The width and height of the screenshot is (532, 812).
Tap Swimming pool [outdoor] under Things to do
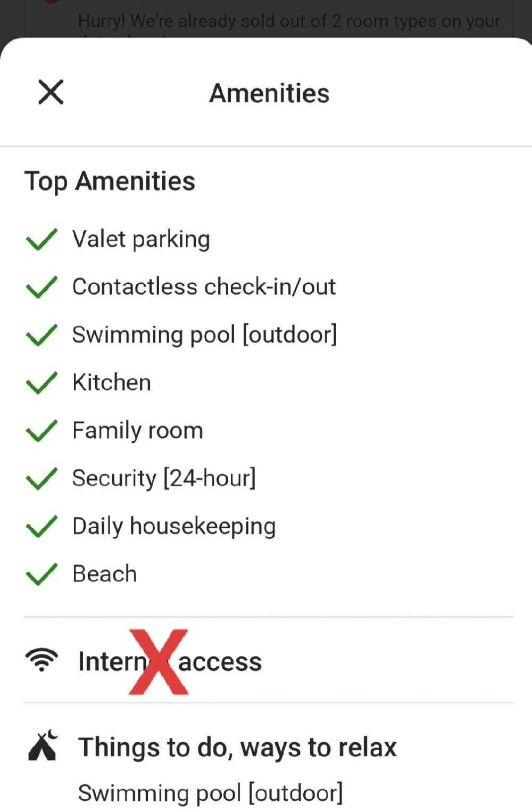[x=210, y=793]
